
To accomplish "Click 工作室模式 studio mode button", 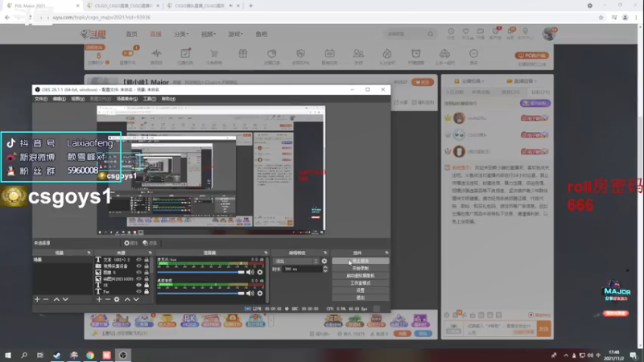I will tap(360, 283).
